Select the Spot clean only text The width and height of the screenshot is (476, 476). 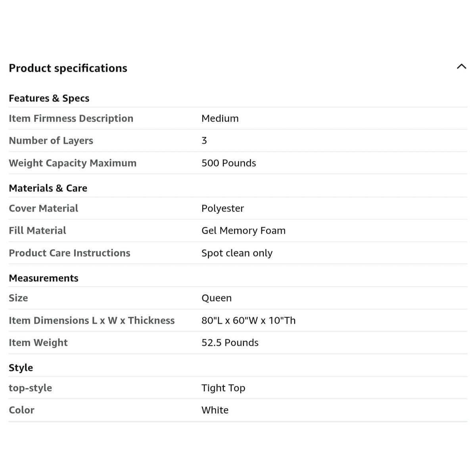[x=237, y=253]
